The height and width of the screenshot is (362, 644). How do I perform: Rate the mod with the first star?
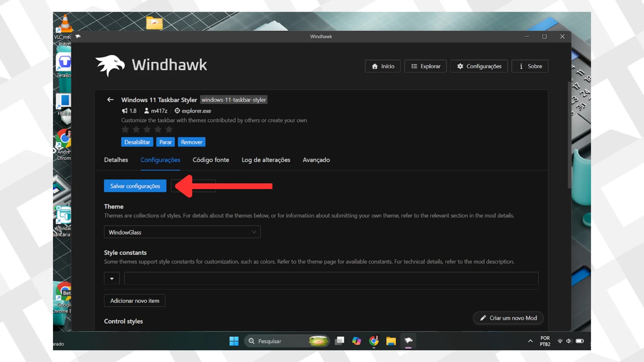coord(125,129)
